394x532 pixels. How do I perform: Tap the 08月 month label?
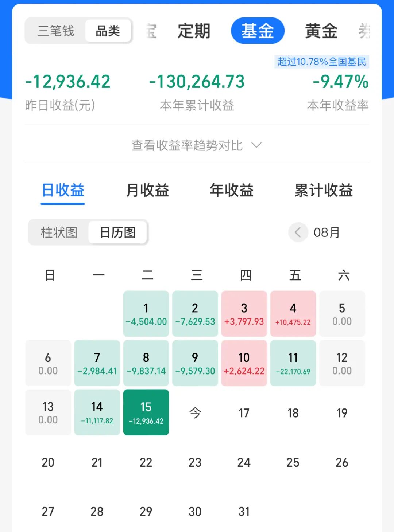pos(327,232)
